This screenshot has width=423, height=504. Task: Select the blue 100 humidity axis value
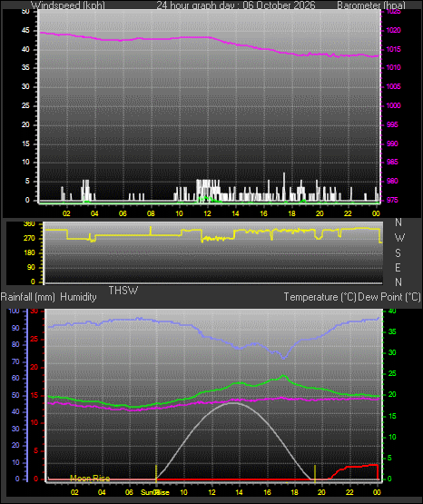tap(14, 311)
